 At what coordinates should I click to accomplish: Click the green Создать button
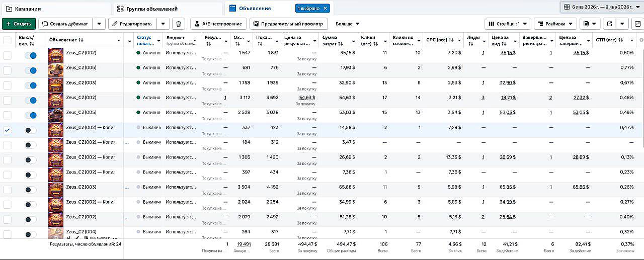coord(19,24)
